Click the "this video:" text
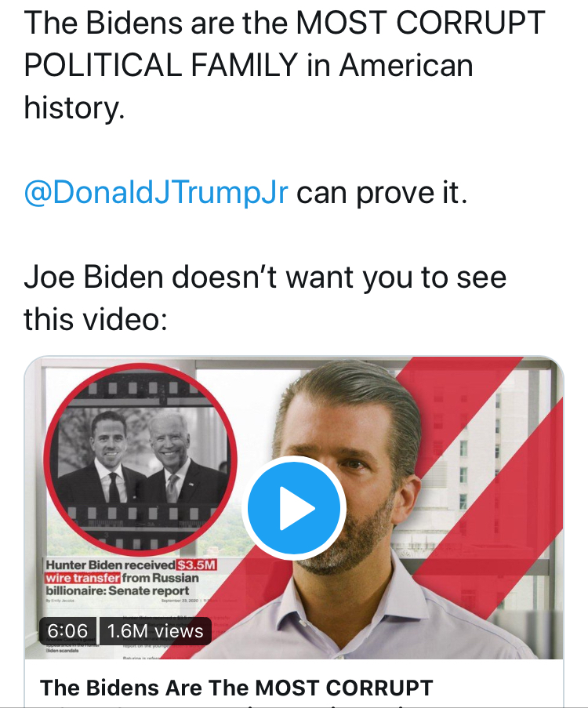 96,319
